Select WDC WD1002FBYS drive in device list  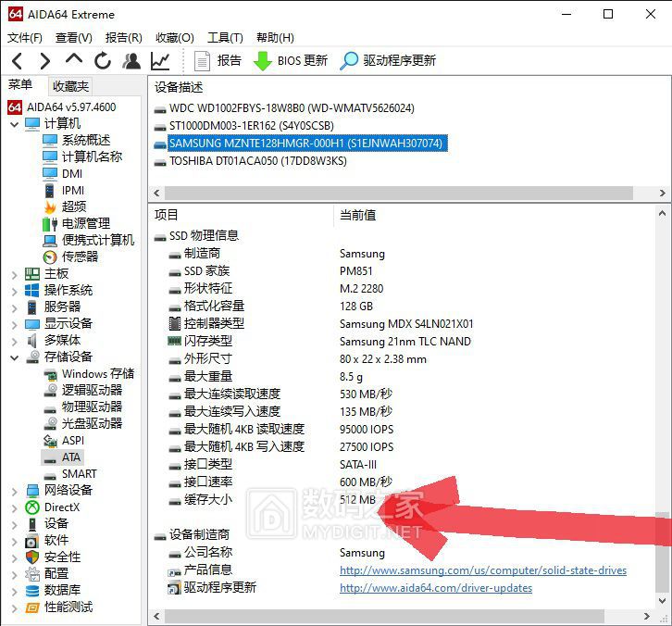284,108
